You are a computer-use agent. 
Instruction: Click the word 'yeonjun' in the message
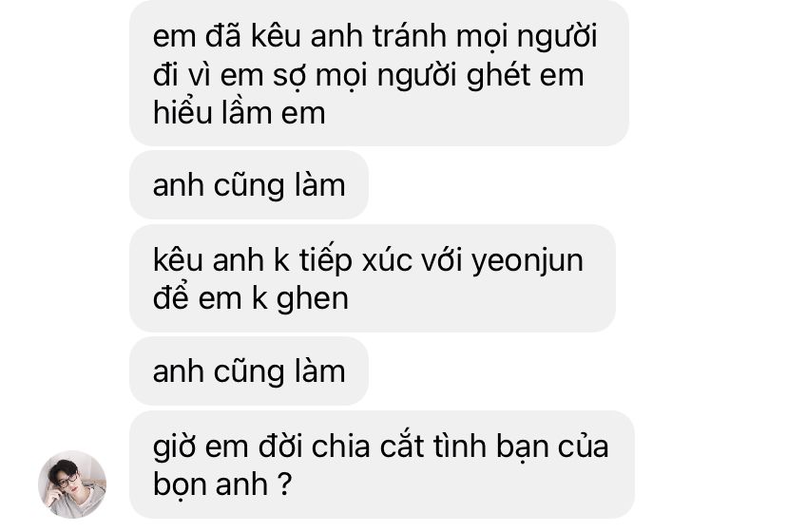(528, 262)
